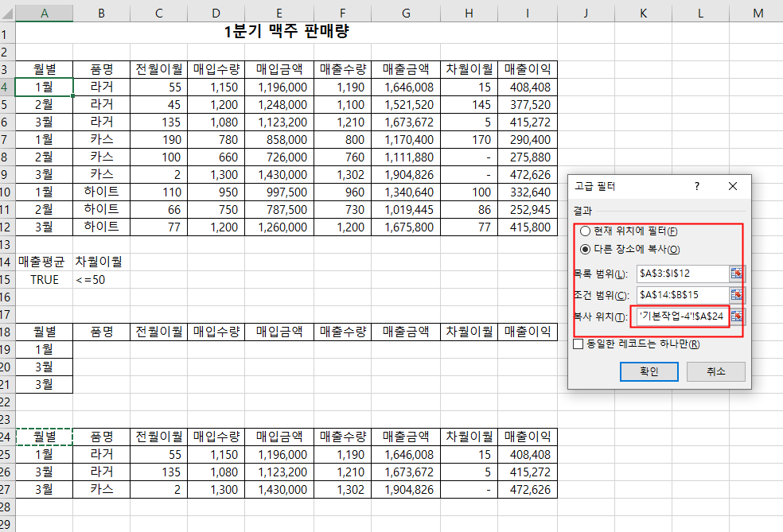783x532 pixels.
Task: Select column C by its header
Action: [x=159, y=14]
